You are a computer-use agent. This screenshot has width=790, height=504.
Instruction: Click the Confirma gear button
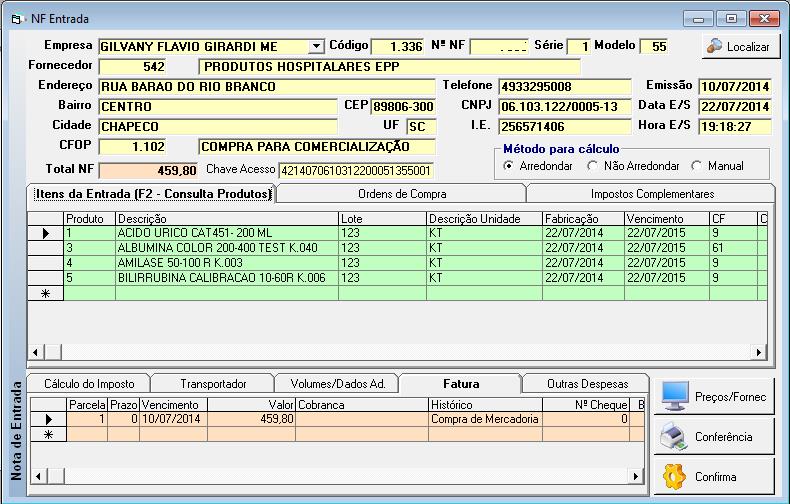[x=713, y=476]
